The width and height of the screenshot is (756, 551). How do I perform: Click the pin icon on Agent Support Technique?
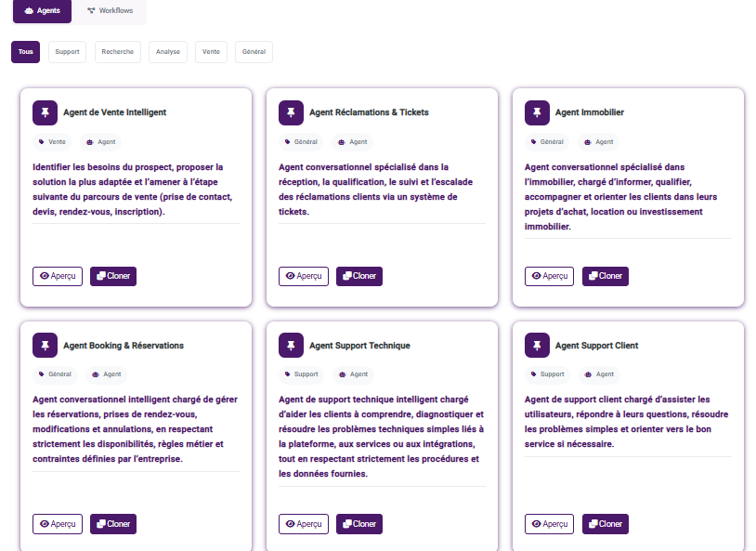click(x=291, y=346)
